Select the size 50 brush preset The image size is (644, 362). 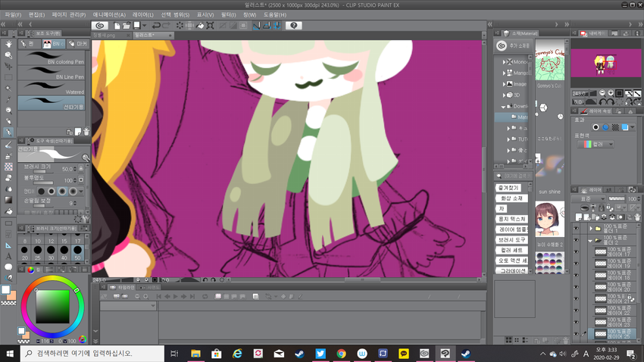77,252
